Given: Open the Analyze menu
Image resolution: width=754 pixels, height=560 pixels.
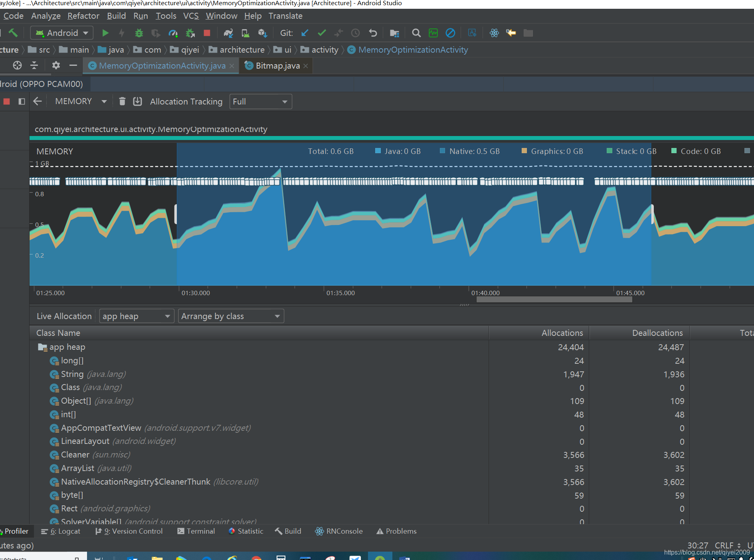Looking at the screenshot, I should click(x=46, y=16).
